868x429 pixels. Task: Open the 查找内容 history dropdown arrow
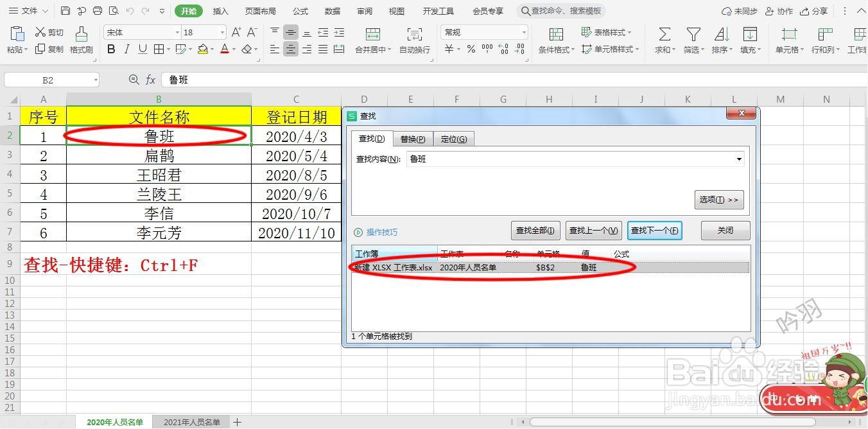739,159
